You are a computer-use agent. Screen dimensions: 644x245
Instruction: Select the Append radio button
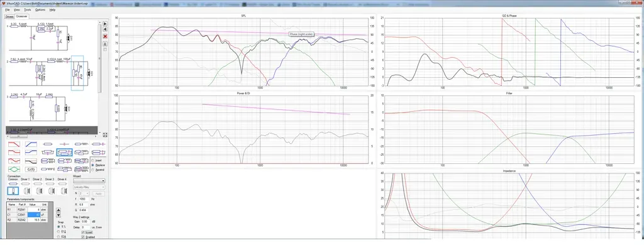click(x=93, y=170)
